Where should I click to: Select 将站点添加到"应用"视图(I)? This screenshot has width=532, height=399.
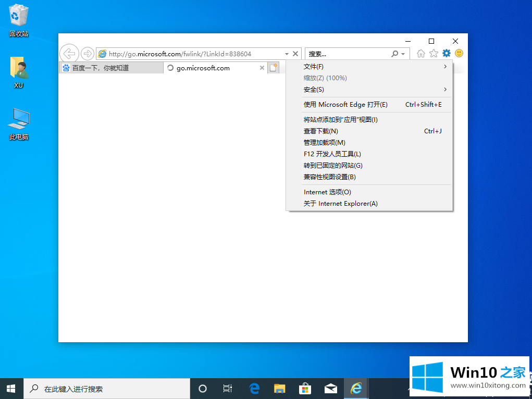point(369,119)
